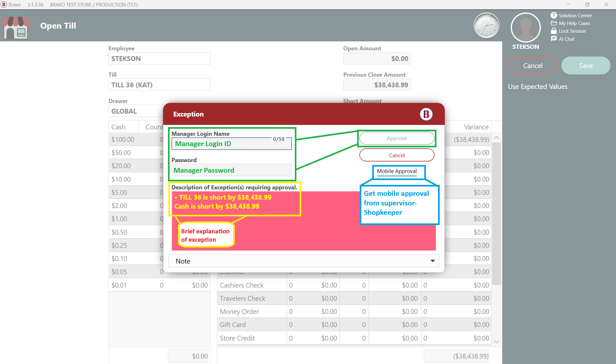Click the Till field TILL 36 (KAT)

coord(159,85)
